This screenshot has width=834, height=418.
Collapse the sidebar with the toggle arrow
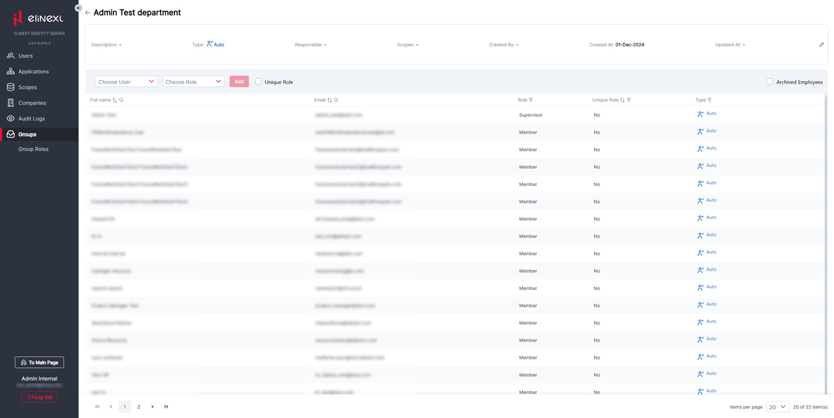78,8
